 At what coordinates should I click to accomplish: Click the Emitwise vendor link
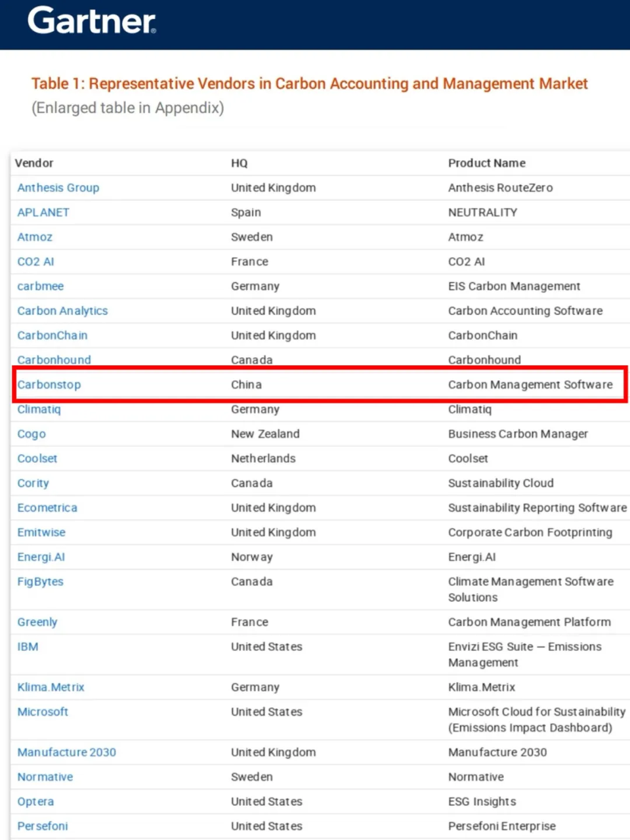point(41,532)
